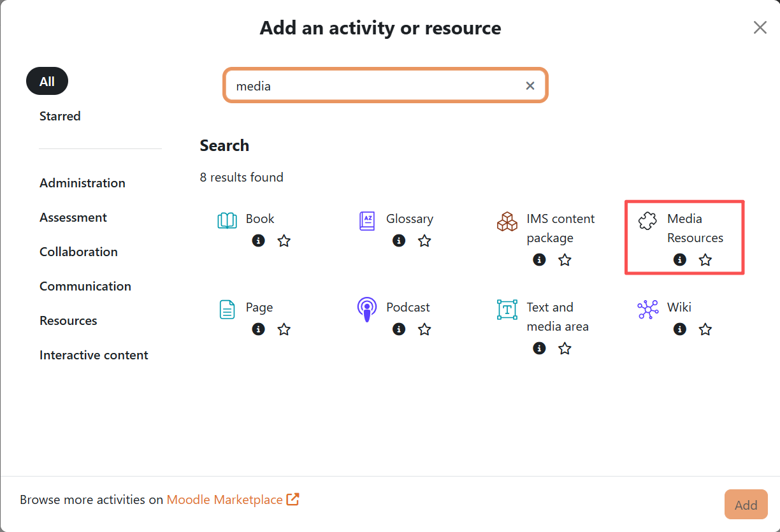Open the Moodle Marketplace link
The image size is (780, 532).
click(x=233, y=500)
